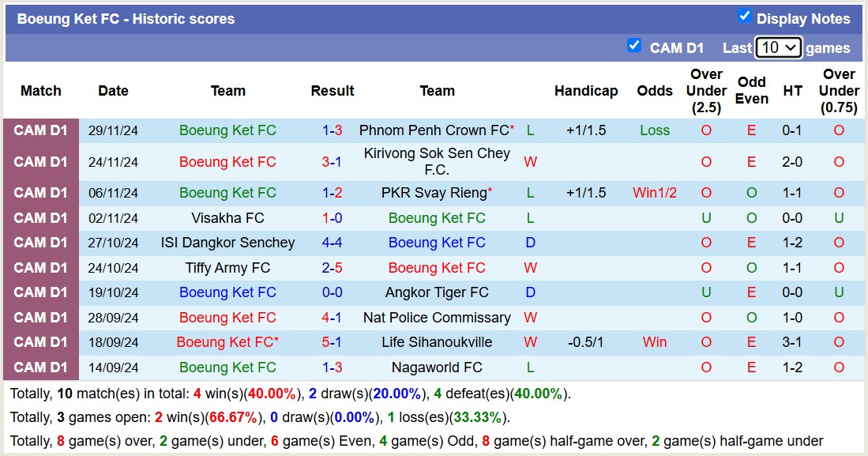
Task: Click the CAM D1 badge on the top row
Action: 40,130
